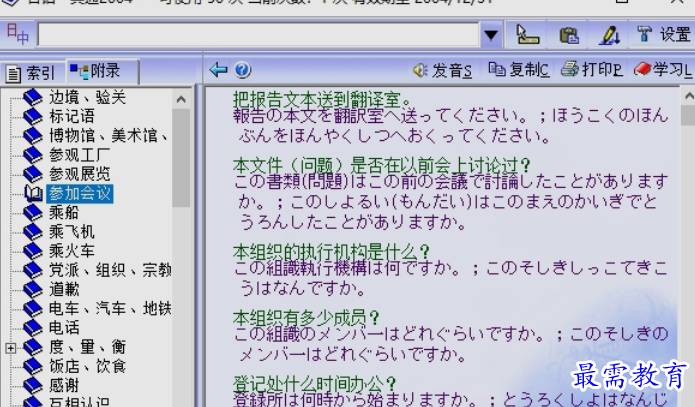Click the search input field
Image resolution: width=695 pixels, height=407 pixels.
click(x=258, y=34)
